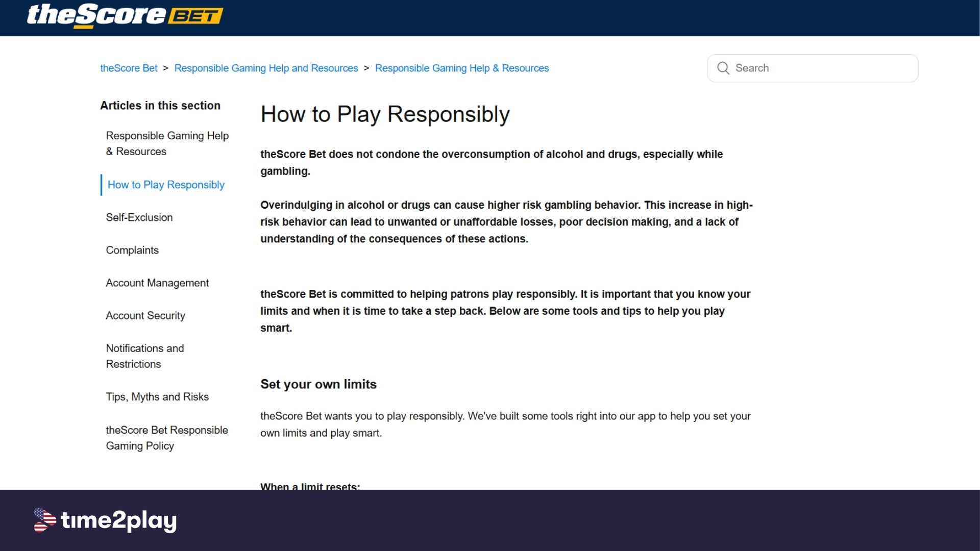Open theScore Bet breadcrumb link

point(129,68)
